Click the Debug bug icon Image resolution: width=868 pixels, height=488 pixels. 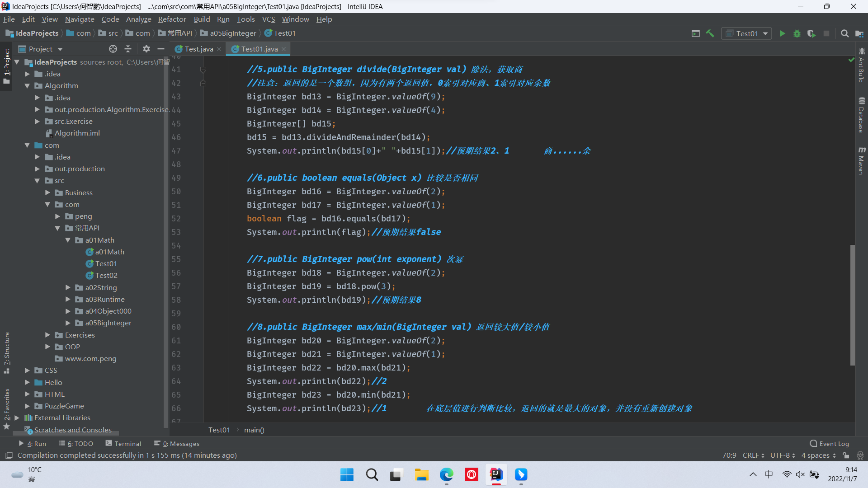(x=797, y=33)
